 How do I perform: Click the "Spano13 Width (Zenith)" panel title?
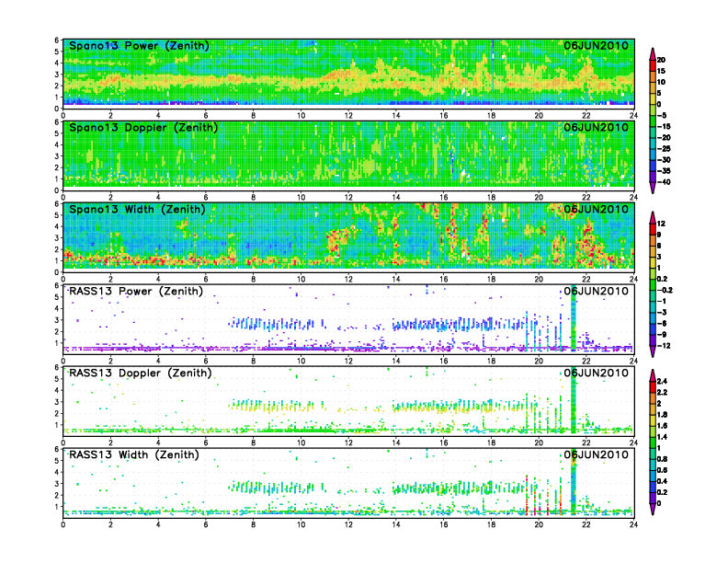(x=137, y=210)
